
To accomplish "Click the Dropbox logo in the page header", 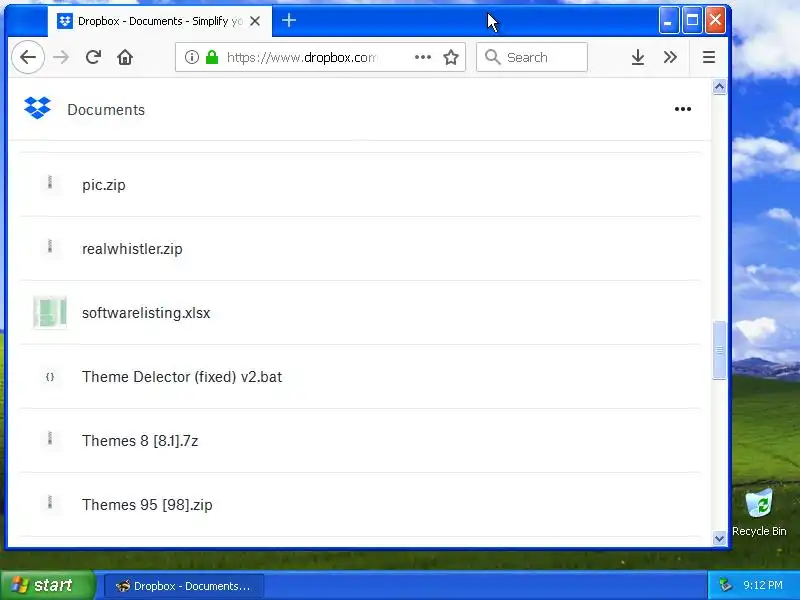I will 37,108.
